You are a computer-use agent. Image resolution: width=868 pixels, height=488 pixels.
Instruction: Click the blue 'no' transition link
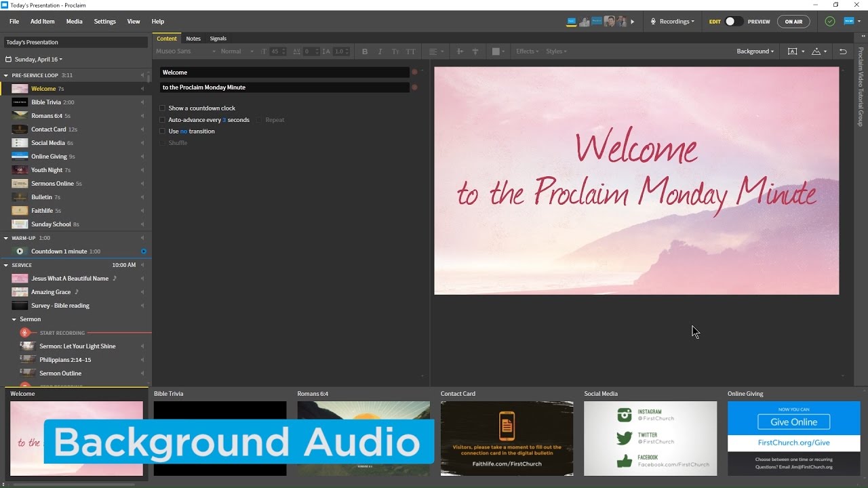click(x=184, y=131)
